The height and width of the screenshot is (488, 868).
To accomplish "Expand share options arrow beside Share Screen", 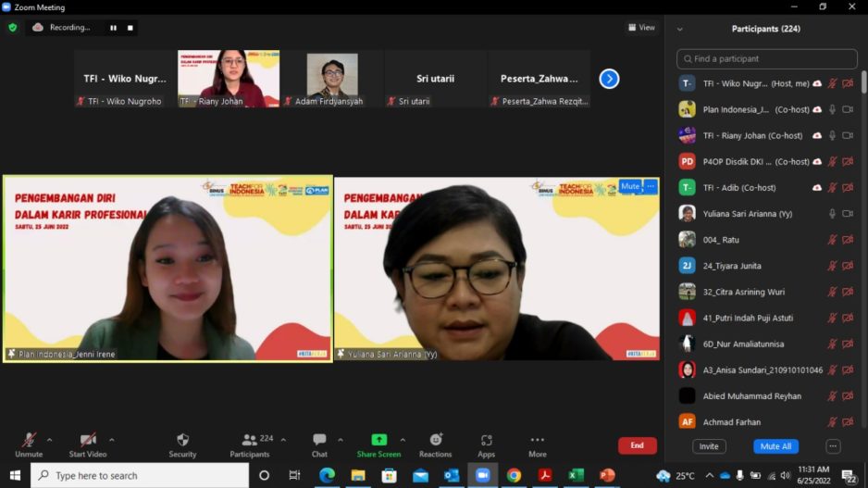I will [403, 440].
